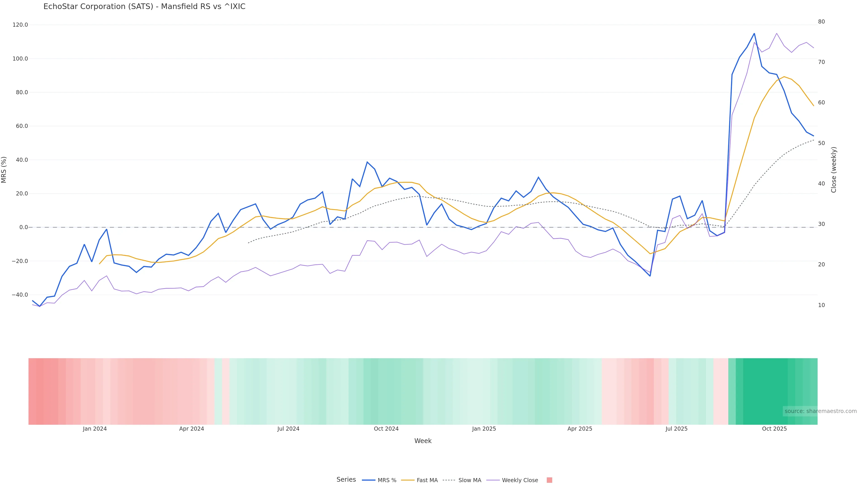Select the Jan 2024 x-axis tick label
Screen dimensions: 868x488
(95, 429)
